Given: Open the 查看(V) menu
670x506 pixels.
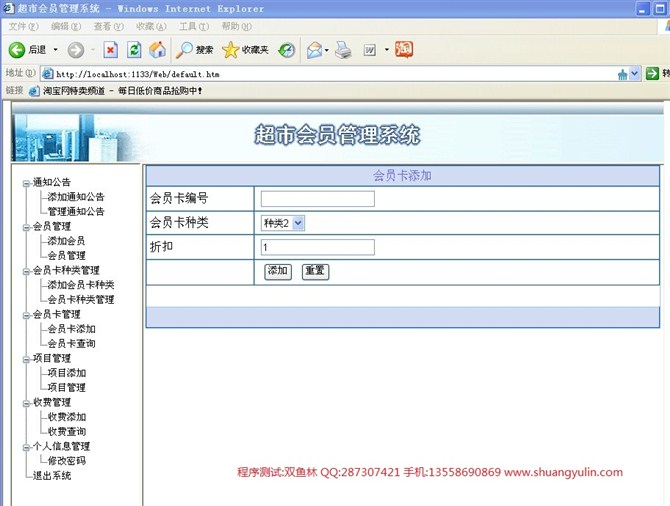Looking at the screenshot, I should click(109, 26).
